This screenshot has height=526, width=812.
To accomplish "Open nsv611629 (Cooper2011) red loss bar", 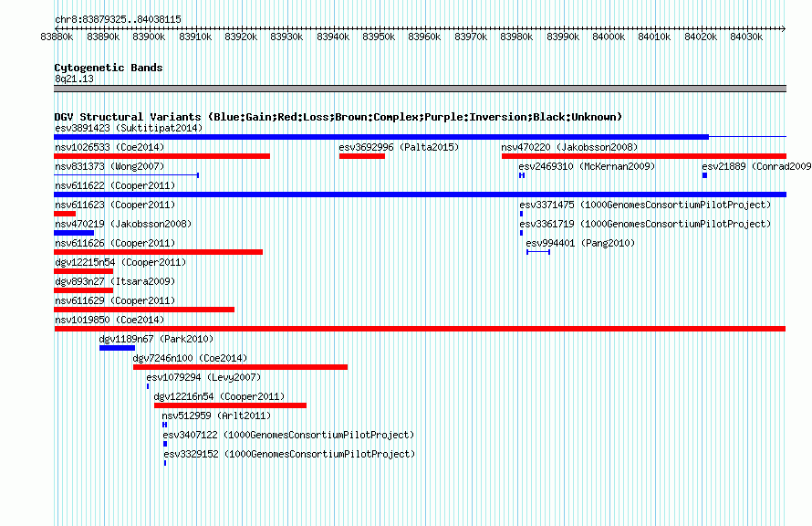I will [144, 310].
